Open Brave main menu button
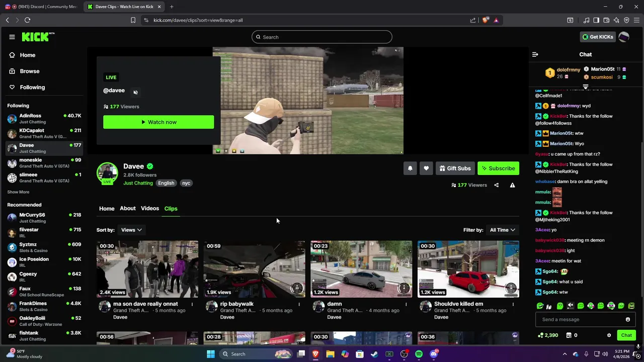This screenshot has height=362, width=644. pos(636,20)
